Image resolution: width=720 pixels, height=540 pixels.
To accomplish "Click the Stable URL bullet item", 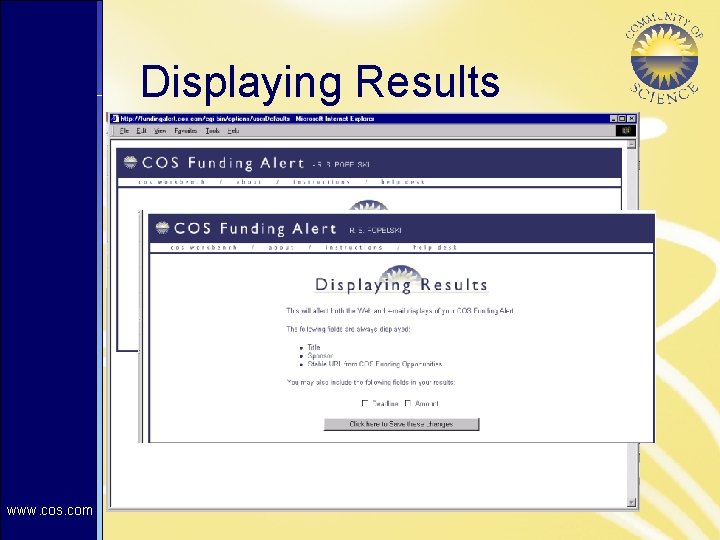I will click(375, 364).
